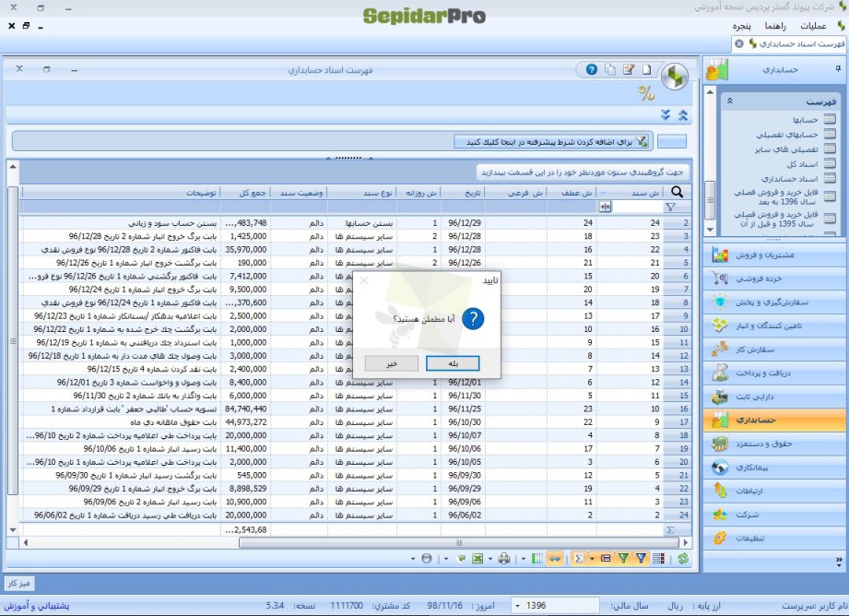849x616 pixels.
Task: Click the pin icon of the حسابداری panel
Action: (x=838, y=69)
